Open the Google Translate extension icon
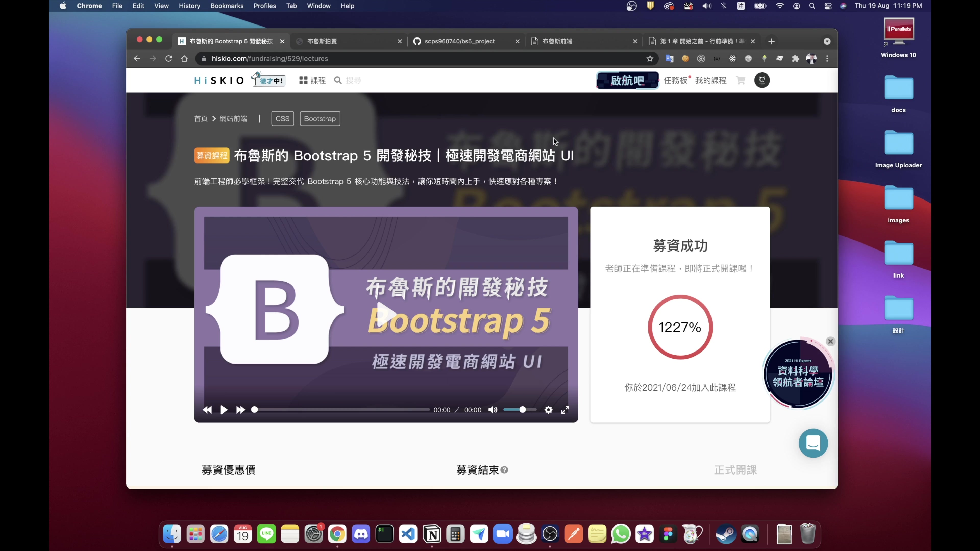The image size is (980, 551). (670, 59)
